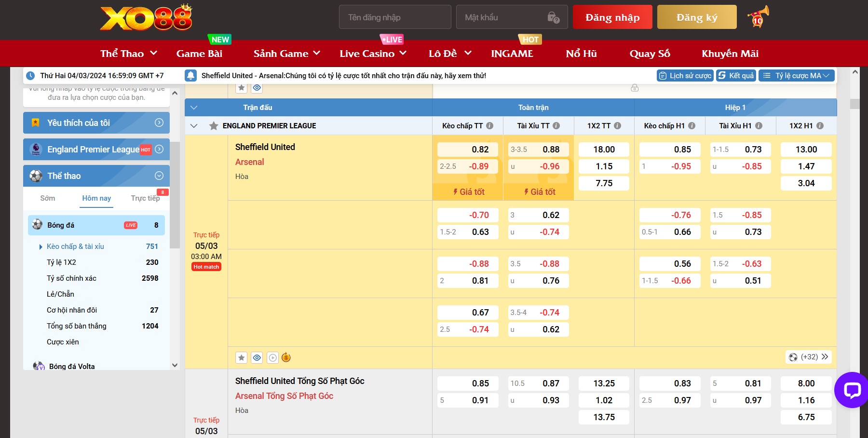Screen dimensions: 868x438
Task: Toggle the eye watch icon below the match
Action: coord(257,357)
